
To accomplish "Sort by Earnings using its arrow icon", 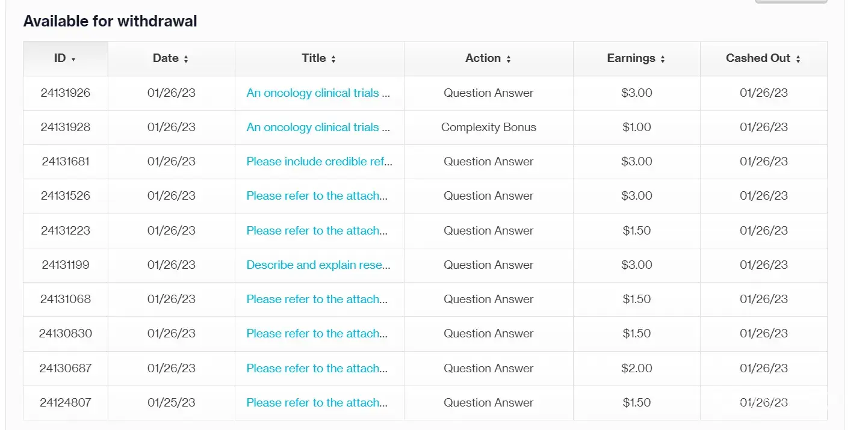I will (x=663, y=59).
